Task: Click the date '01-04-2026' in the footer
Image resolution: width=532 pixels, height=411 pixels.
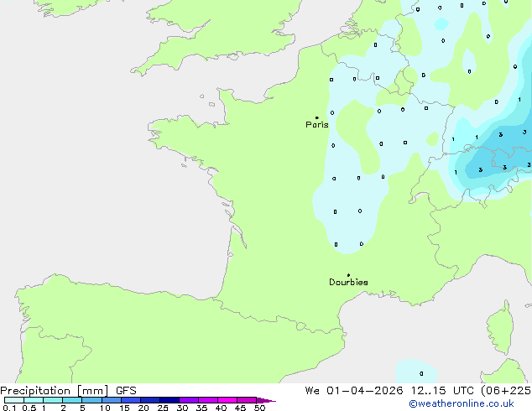Action: pos(365,391)
